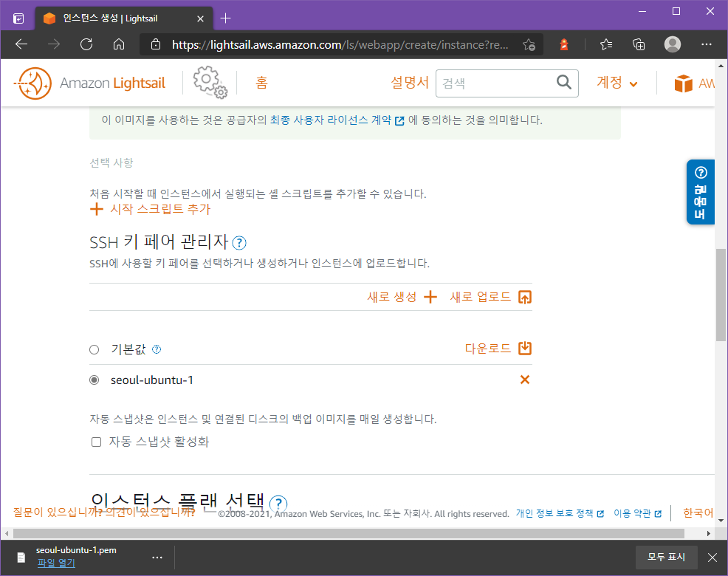The image size is (728, 576).
Task: Open the 파일 열기 link
Action: (x=56, y=563)
